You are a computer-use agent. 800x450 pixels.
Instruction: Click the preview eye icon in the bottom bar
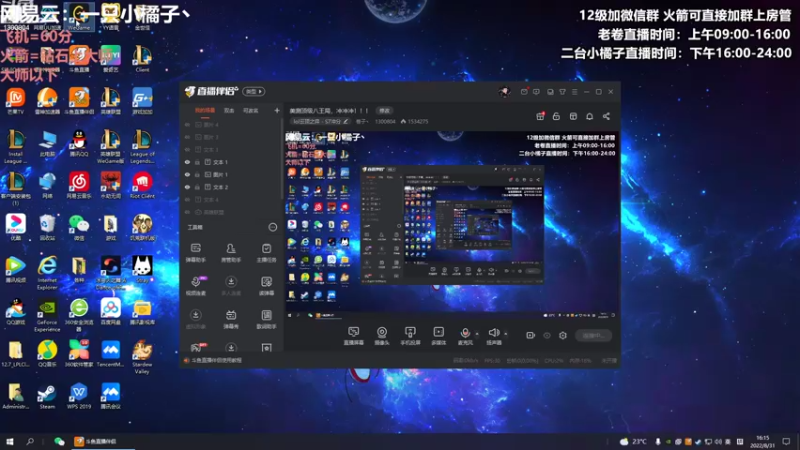point(547,335)
